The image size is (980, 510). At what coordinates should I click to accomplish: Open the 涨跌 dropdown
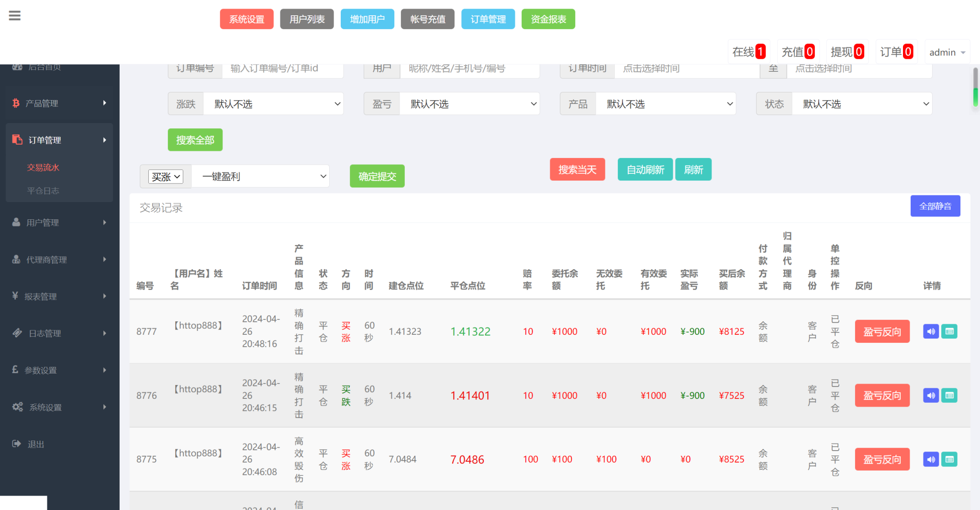tap(273, 104)
